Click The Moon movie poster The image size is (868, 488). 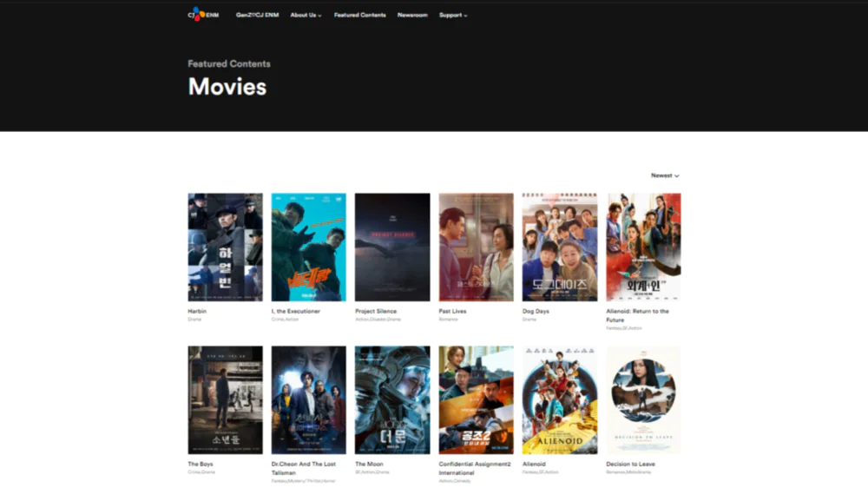click(392, 400)
